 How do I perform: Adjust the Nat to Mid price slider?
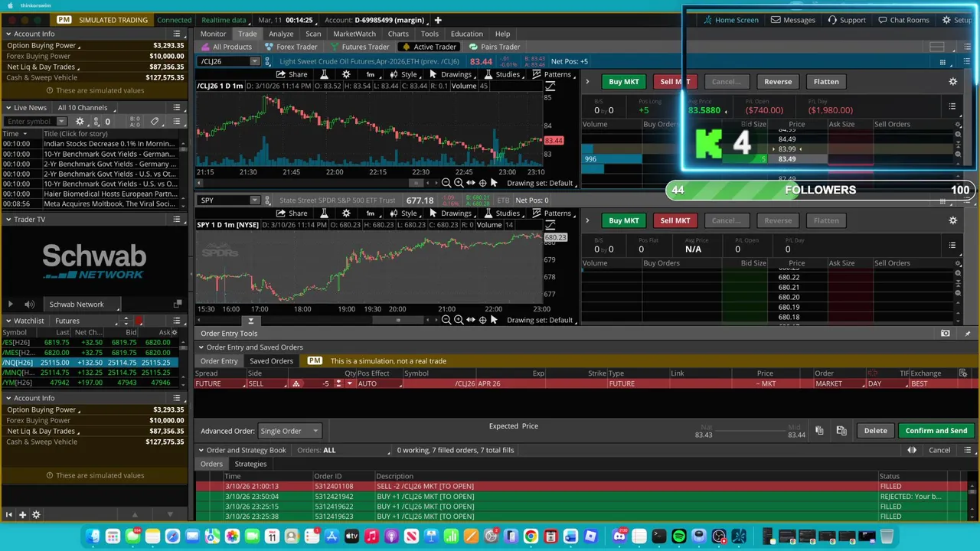750,431
